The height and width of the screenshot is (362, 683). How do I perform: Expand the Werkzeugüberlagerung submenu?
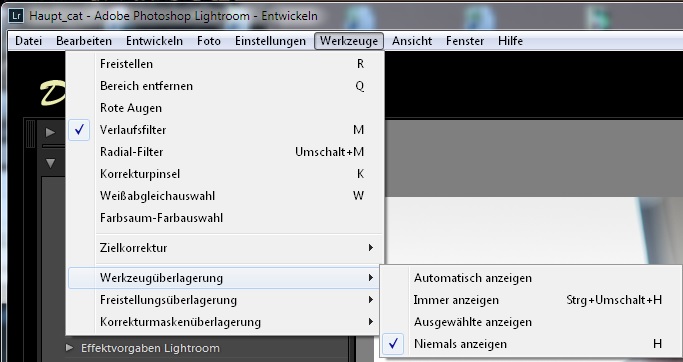(224, 278)
